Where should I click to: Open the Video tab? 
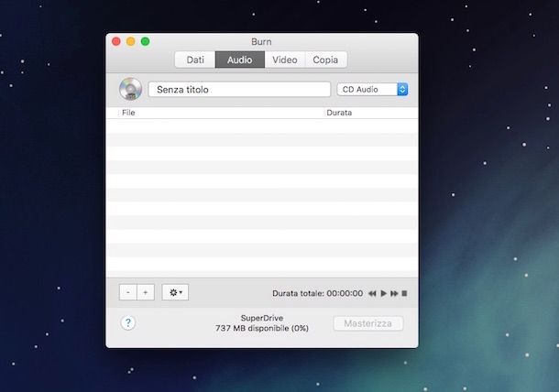pos(284,60)
